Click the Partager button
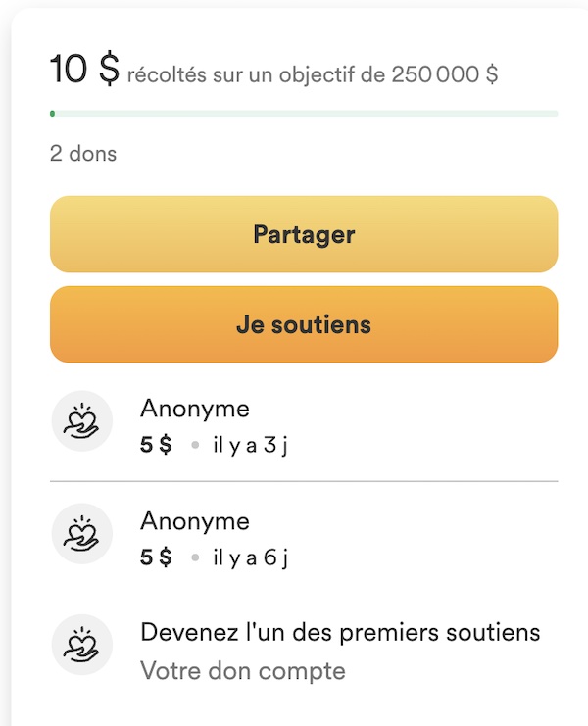Viewport: 588px width, 726px height. pos(304,235)
